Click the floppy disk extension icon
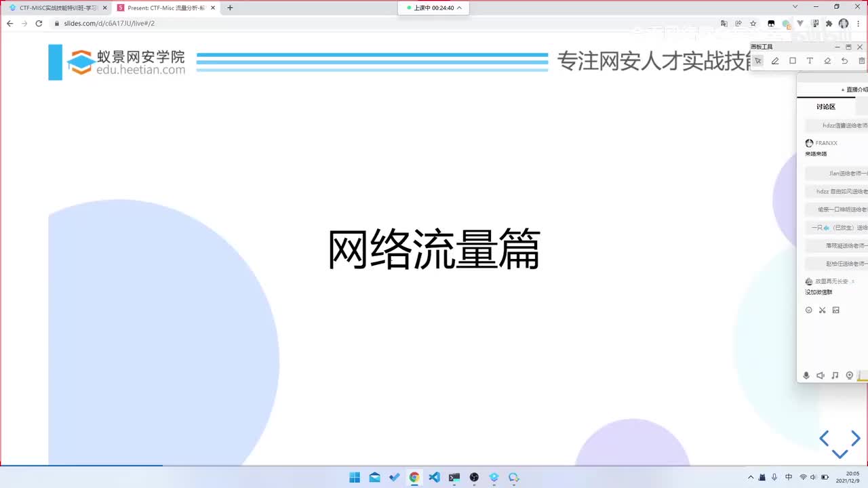Viewport: 868px width, 488px height. pyautogui.click(x=814, y=23)
